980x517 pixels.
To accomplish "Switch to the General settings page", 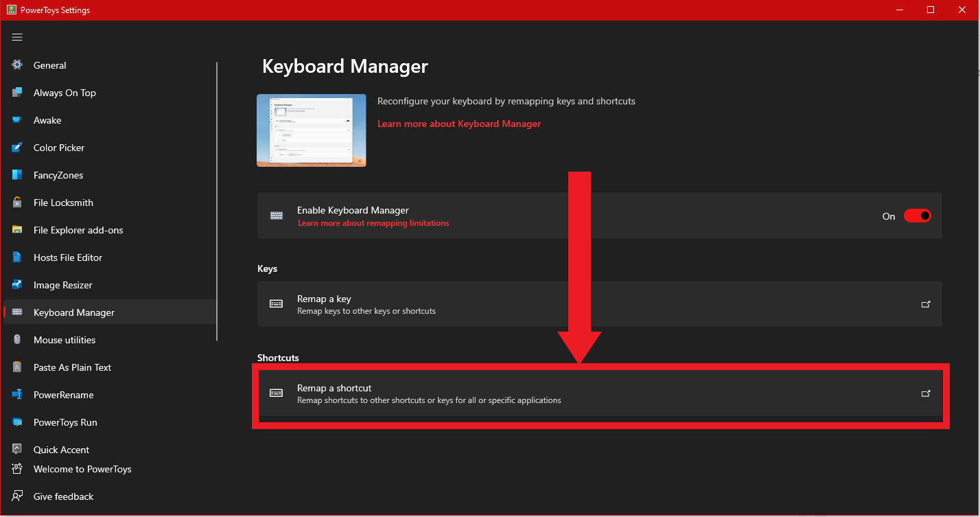I will coord(50,65).
